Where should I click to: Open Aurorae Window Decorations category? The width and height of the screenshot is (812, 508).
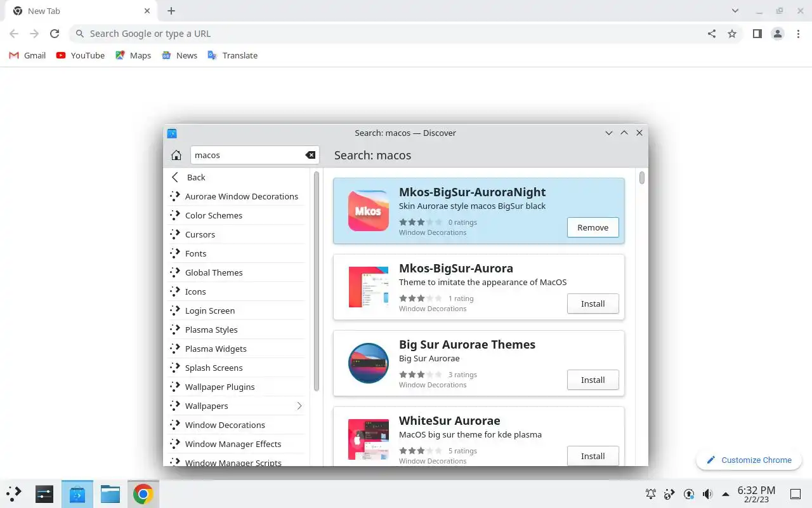click(x=237, y=196)
